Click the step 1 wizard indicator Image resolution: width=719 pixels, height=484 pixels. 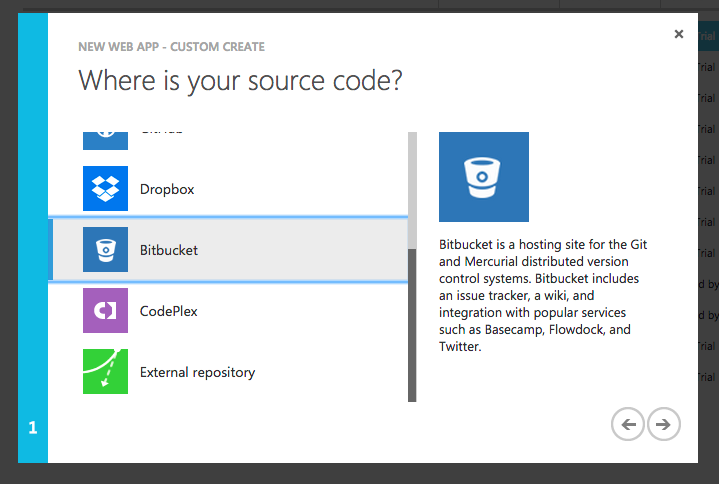click(x=33, y=428)
